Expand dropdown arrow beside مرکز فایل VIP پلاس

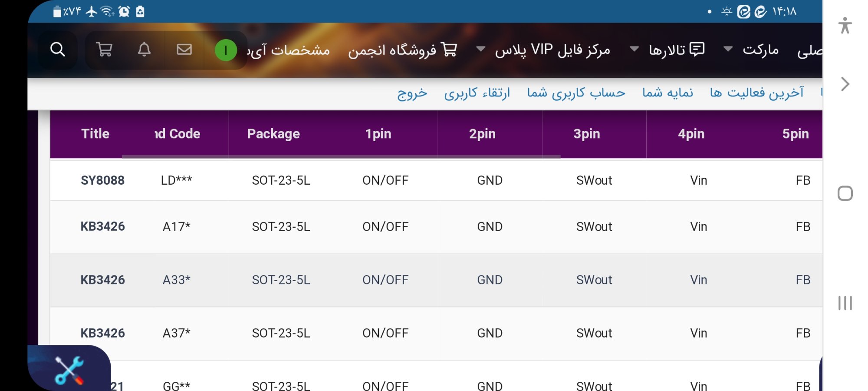tap(480, 49)
